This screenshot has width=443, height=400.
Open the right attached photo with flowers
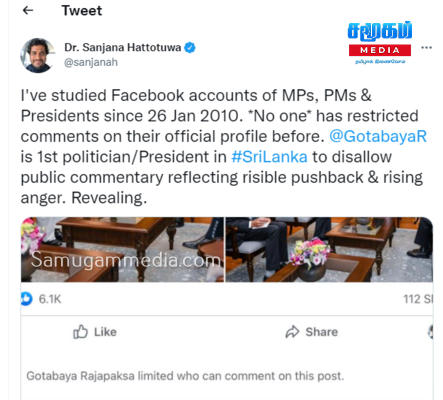coord(329,250)
